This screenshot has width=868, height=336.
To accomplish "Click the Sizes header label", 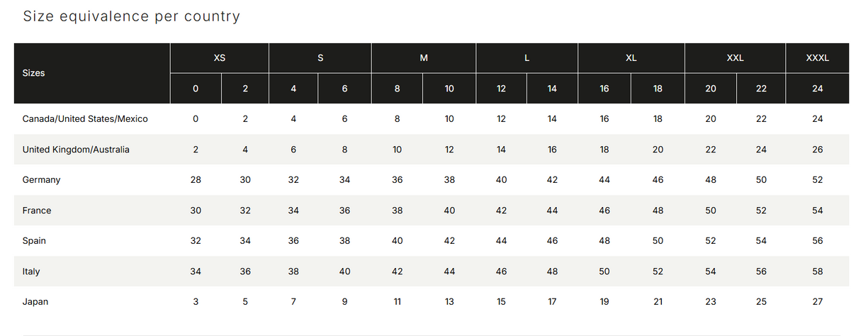I will 34,73.
